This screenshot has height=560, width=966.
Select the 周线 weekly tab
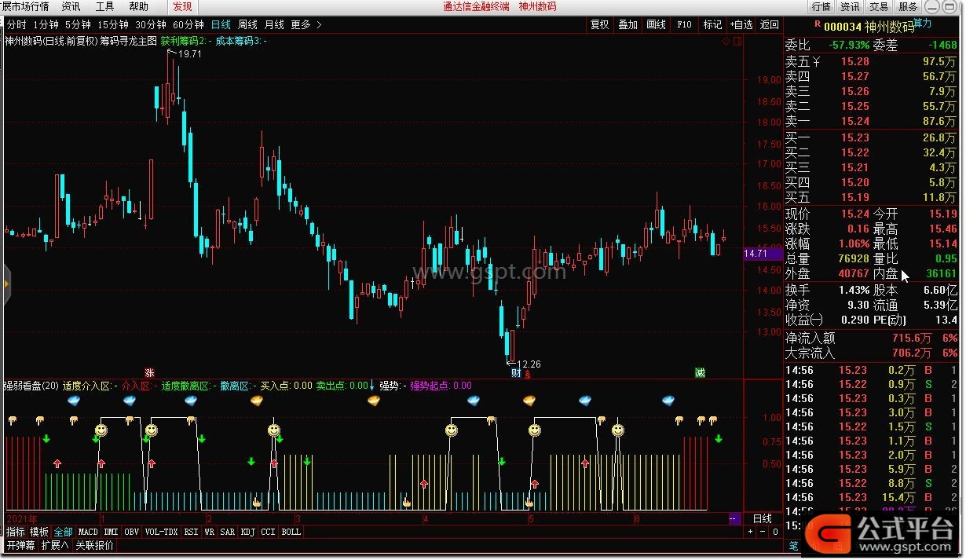pyautogui.click(x=248, y=25)
